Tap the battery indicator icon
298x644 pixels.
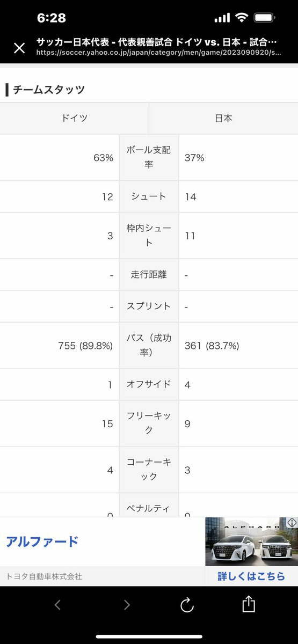[265, 18]
